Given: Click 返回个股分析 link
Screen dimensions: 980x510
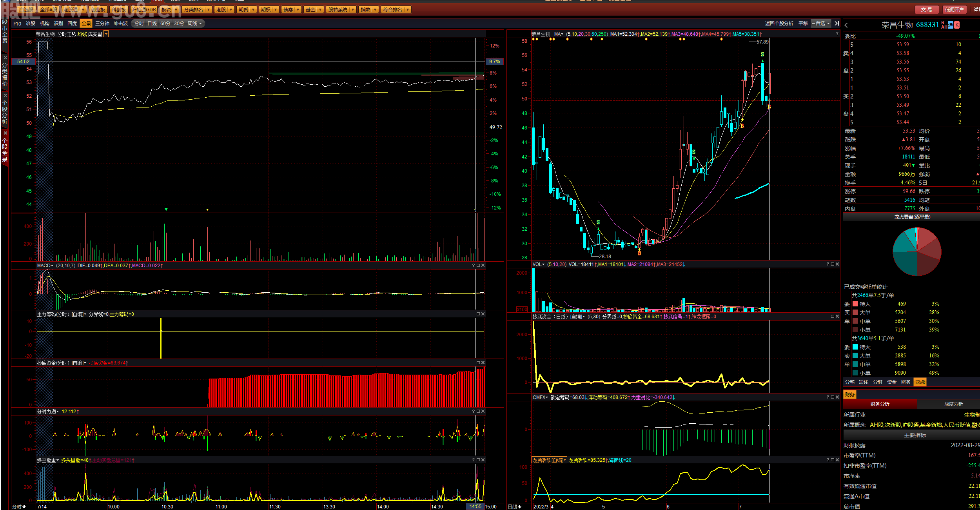Looking at the screenshot, I should (779, 24).
